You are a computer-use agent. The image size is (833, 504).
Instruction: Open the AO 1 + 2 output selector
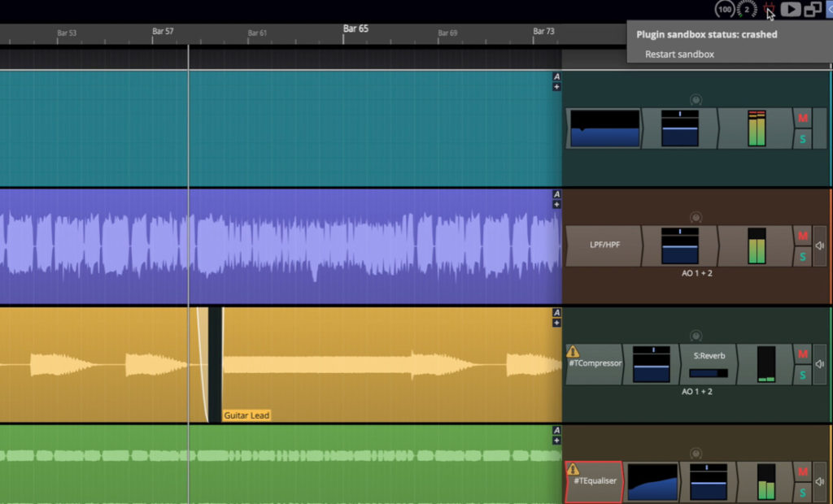pyautogui.click(x=698, y=273)
